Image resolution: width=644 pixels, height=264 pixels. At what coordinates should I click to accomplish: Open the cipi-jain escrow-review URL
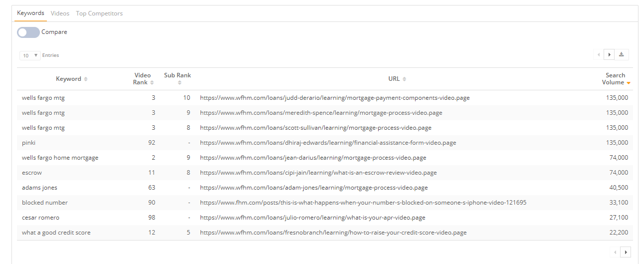318,173
